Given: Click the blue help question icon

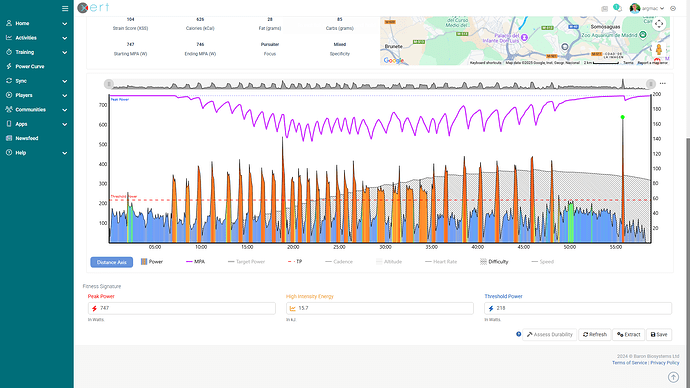Looking at the screenshot, I should pos(518,334).
